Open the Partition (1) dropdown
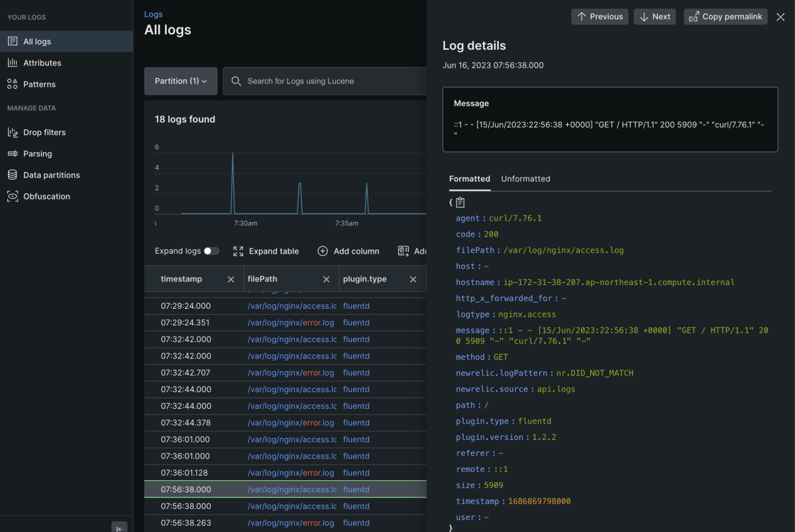Image resolution: width=795 pixels, height=532 pixels. point(181,81)
